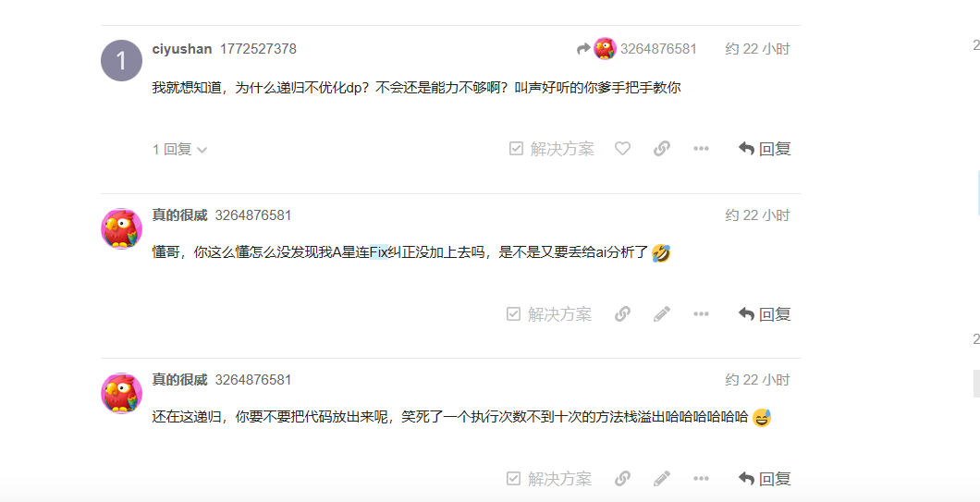
Task: Reply to ciyushan's post with 回复 button
Action: [x=765, y=149]
